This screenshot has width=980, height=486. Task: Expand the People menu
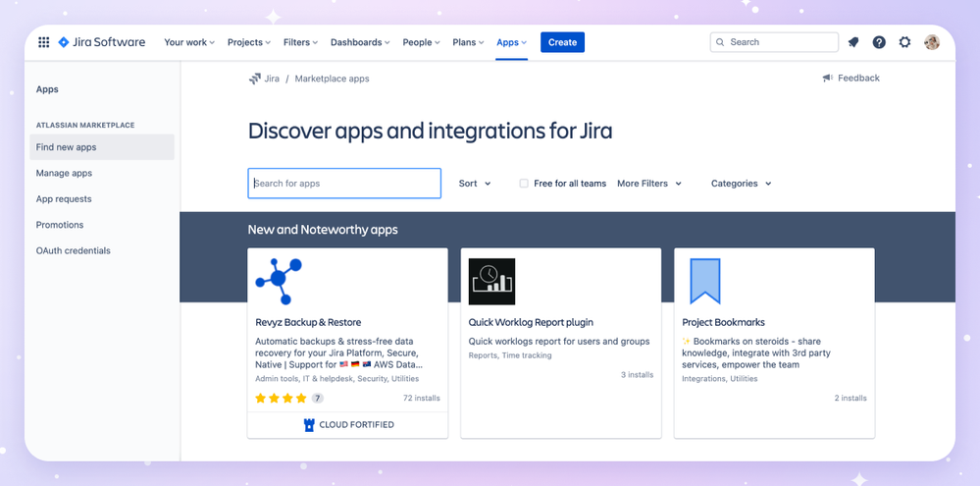(x=421, y=42)
